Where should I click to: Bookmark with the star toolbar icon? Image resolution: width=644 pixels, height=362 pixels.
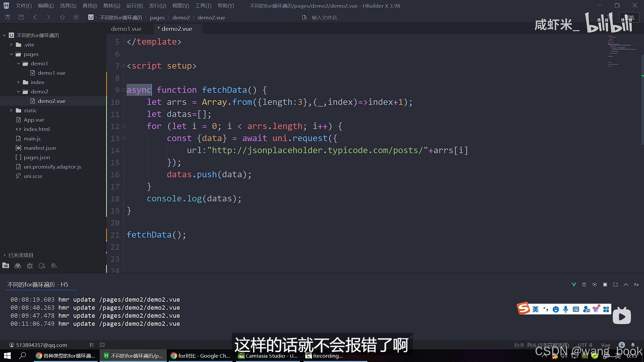(62, 17)
